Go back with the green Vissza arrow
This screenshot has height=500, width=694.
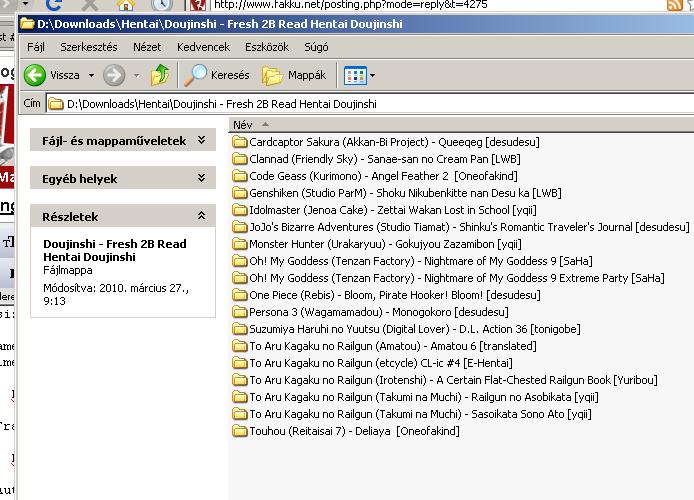coord(35,75)
